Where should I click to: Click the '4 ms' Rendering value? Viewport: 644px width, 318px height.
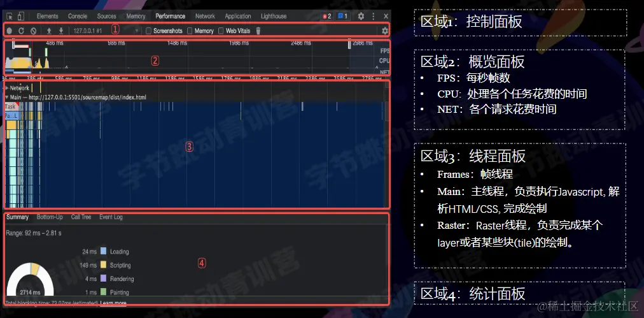click(x=91, y=278)
